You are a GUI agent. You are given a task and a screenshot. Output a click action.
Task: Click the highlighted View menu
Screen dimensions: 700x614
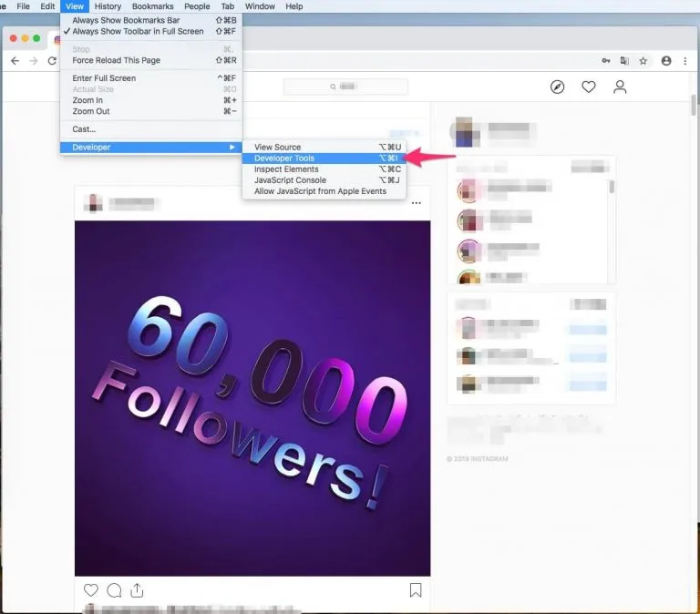click(75, 6)
